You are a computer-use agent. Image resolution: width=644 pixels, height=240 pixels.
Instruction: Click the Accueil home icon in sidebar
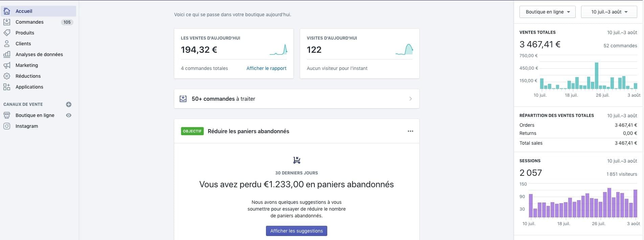[x=7, y=11]
